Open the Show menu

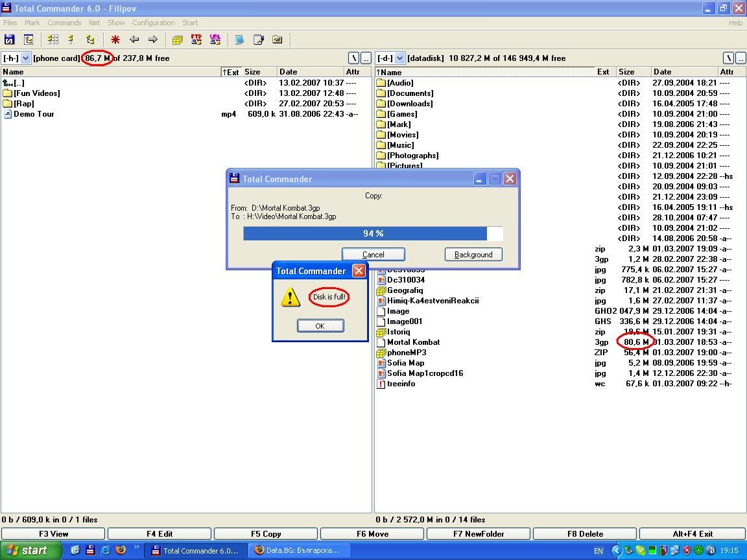pyautogui.click(x=116, y=23)
